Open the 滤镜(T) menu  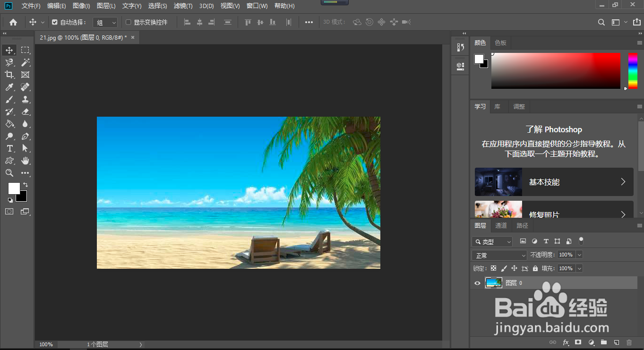point(183,6)
